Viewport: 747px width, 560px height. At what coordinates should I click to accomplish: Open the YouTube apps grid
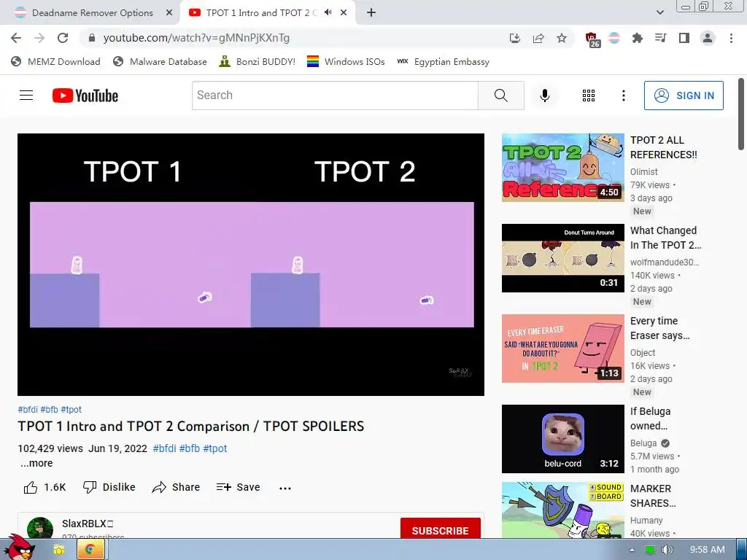(x=589, y=96)
